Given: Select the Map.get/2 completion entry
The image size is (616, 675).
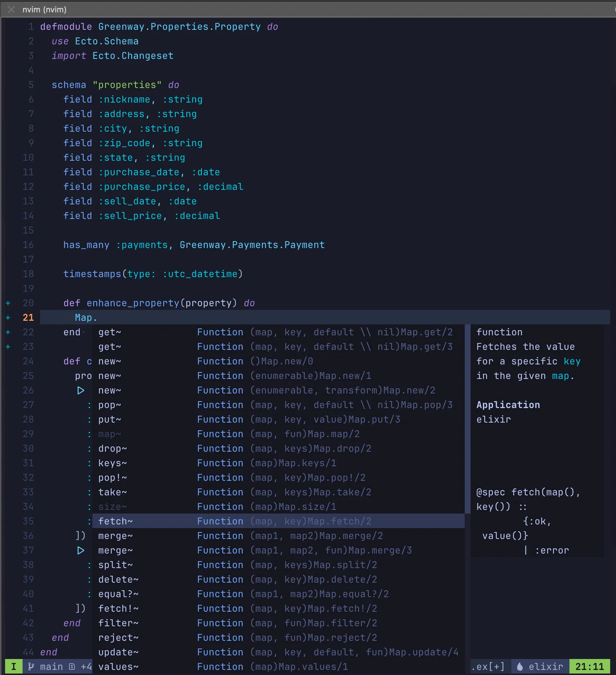Looking at the screenshot, I should coord(279,332).
